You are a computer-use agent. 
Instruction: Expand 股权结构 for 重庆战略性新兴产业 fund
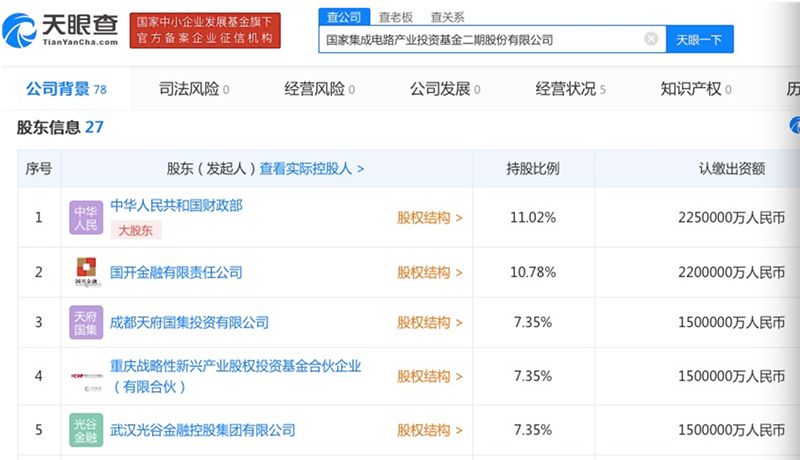(x=430, y=376)
